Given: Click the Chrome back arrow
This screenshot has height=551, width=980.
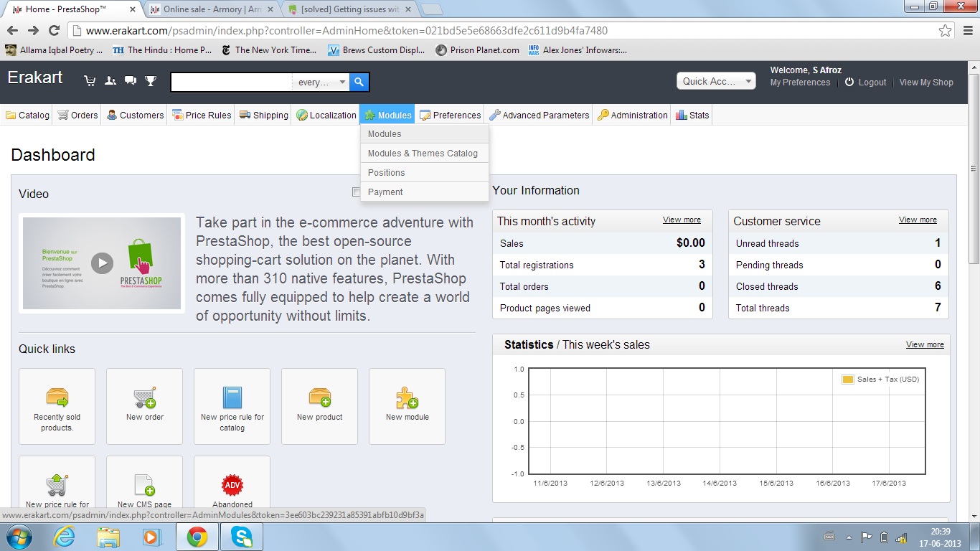Looking at the screenshot, I should 12,31.
